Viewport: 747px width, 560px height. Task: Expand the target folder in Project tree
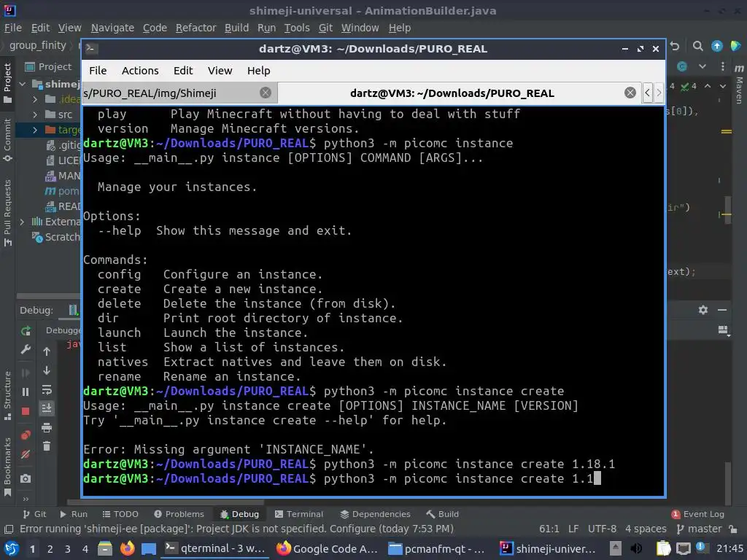click(x=35, y=130)
